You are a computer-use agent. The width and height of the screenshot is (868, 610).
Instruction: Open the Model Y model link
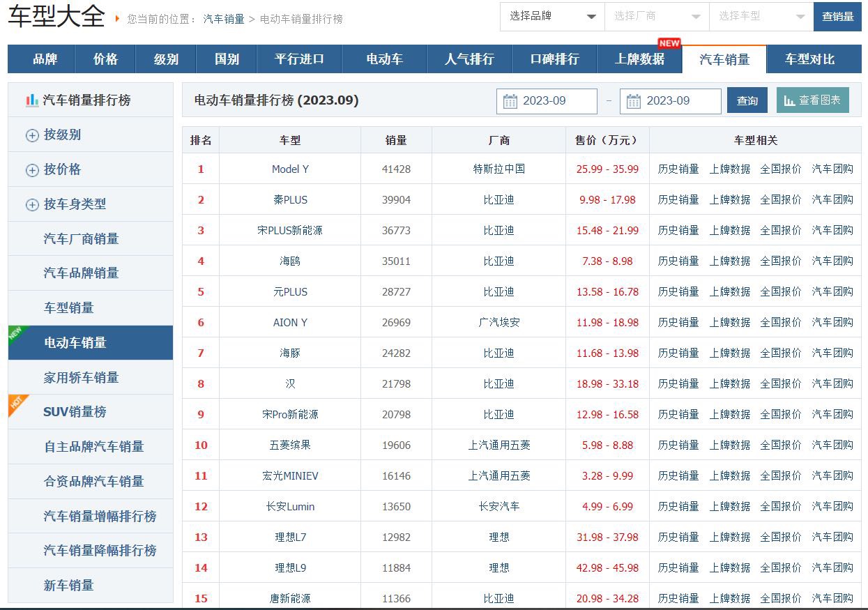pos(290,169)
